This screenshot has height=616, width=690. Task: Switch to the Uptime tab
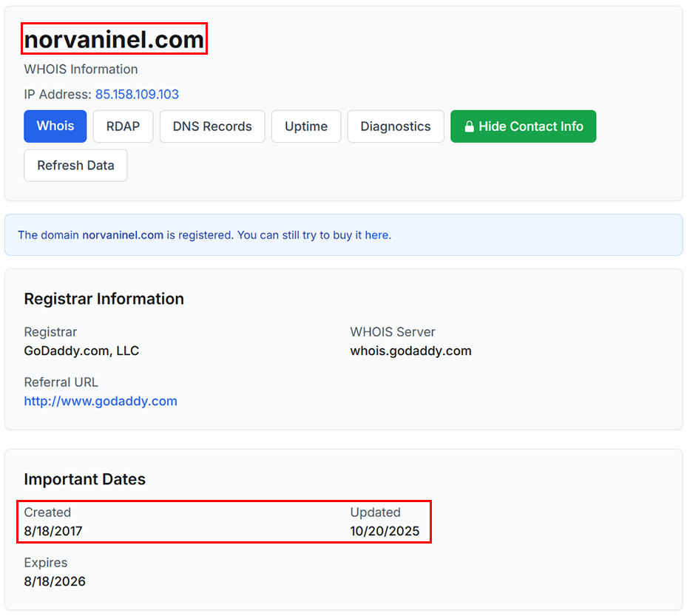coord(306,126)
